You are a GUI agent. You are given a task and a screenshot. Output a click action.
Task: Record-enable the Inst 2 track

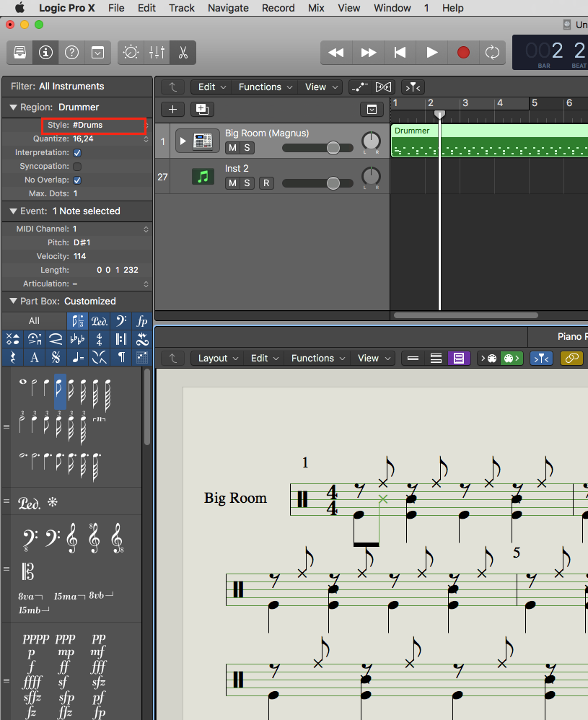coord(266,183)
